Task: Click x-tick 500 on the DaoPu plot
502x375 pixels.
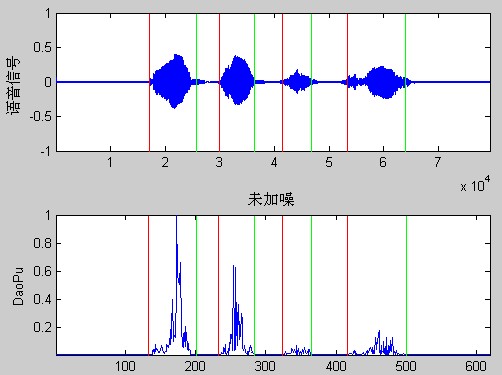Action: (406, 366)
